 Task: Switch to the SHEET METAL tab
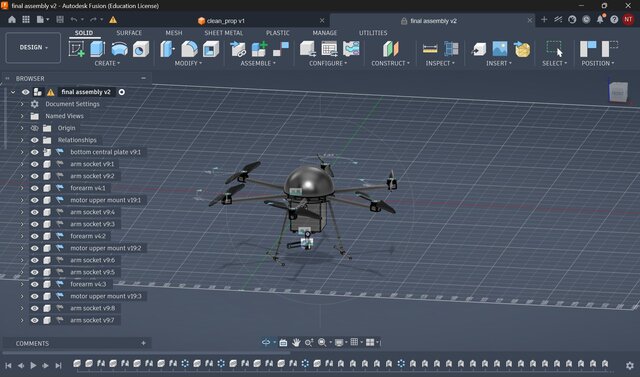(224, 33)
